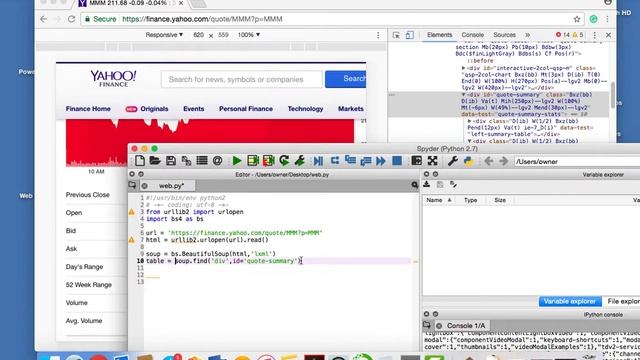This screenshot has width=640, height=360.
Task: Go back in Chrome browser
Action: [x=44, y=19]
